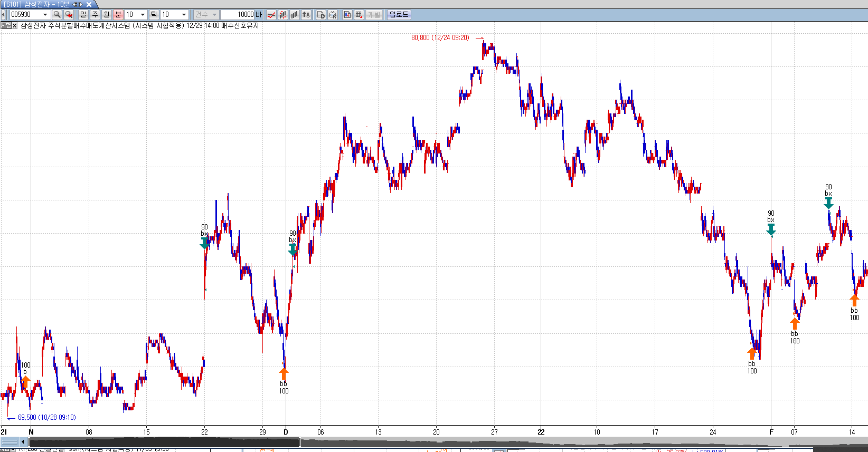868x452 pixels.
Task: Expand the minute interval dropdown
Action: 143,15
